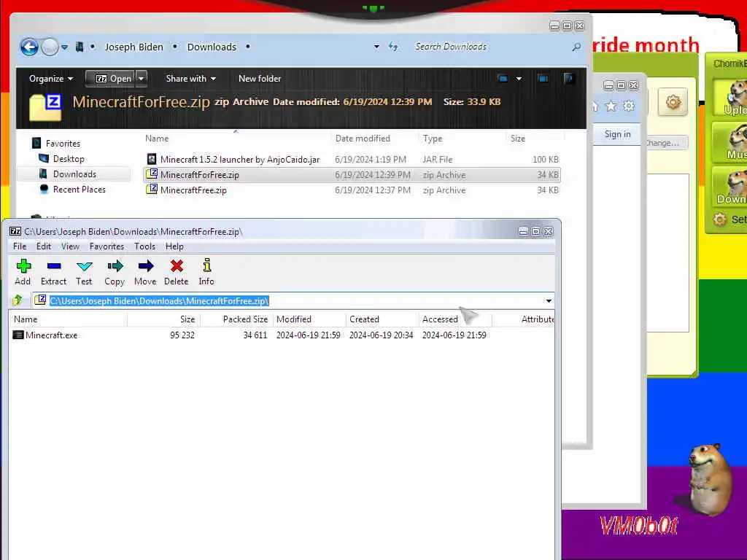Click the browser favorites star icon

[x=611, y=106]
